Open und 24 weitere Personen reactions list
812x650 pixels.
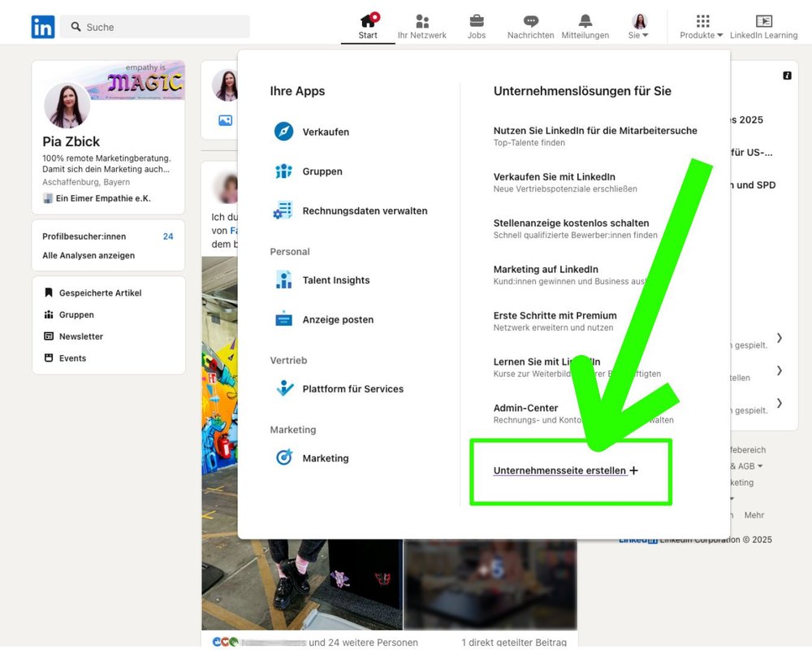363,642
